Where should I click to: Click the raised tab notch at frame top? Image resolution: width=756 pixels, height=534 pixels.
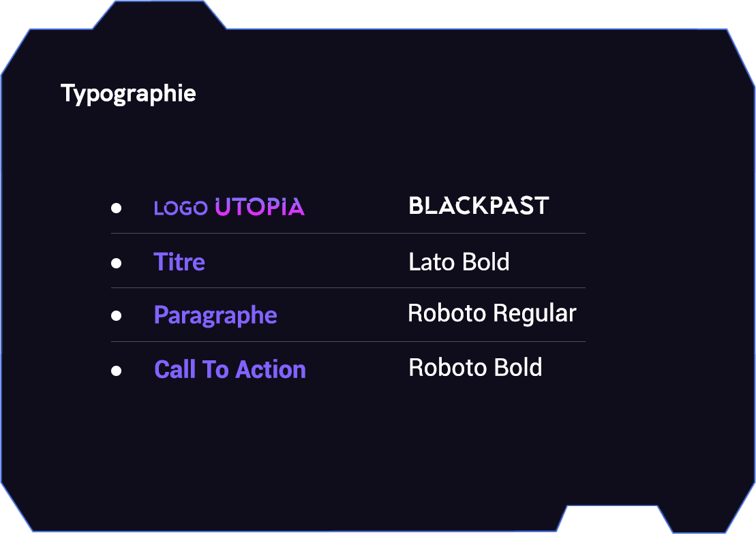159,15
